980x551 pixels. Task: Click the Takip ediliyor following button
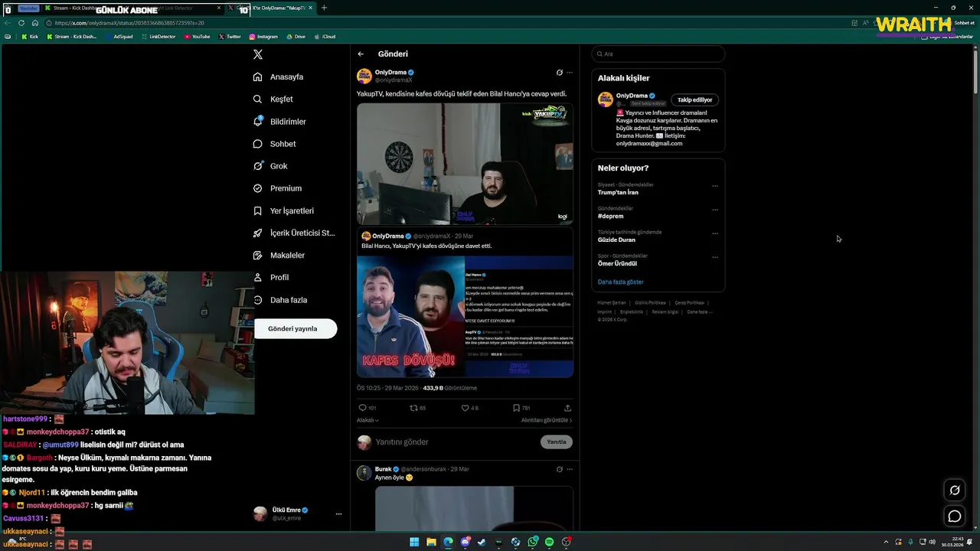click(694, 99)
